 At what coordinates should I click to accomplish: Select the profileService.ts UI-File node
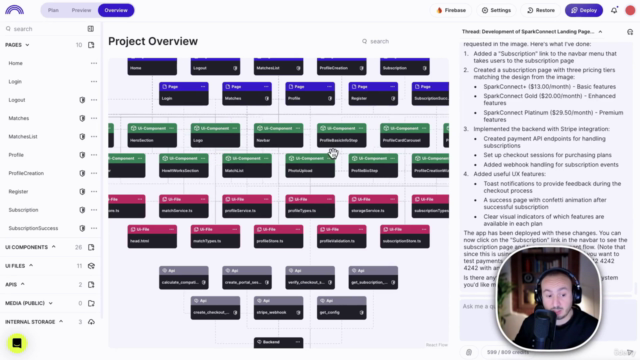[x=247, y=206]
